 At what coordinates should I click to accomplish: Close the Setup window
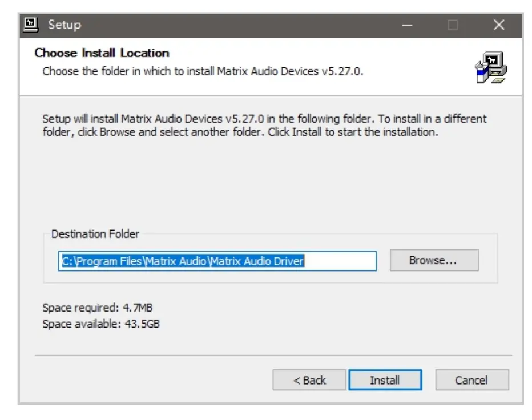(499, 25)
